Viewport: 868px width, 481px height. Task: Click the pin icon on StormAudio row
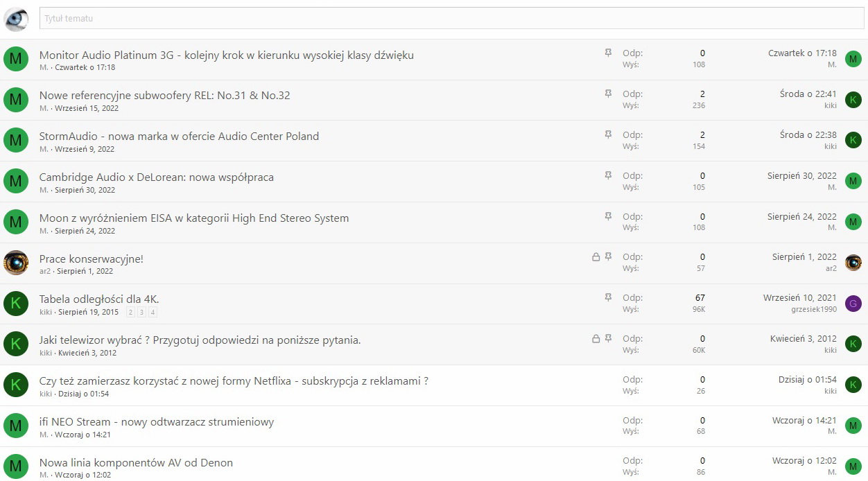[608, 134]
